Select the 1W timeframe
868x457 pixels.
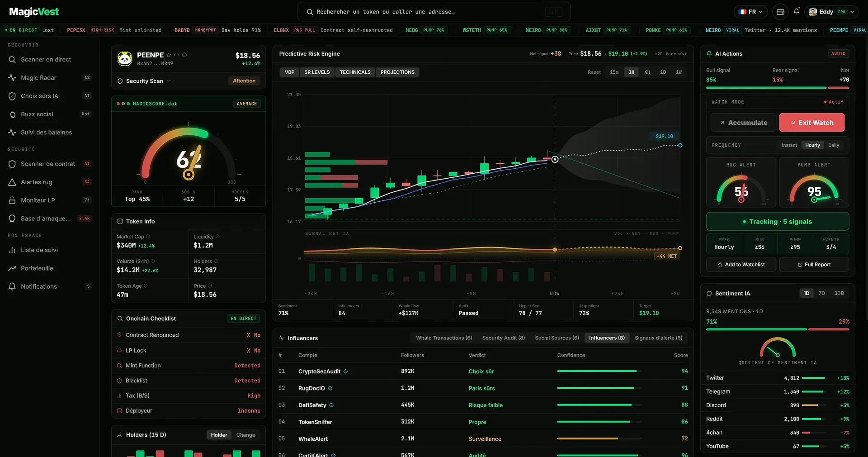(679, 72)
